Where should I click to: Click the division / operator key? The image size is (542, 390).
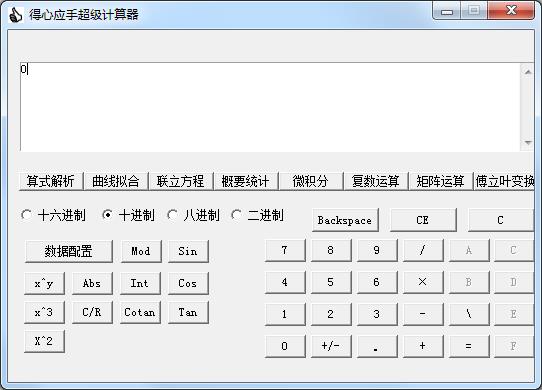pyautogui.click(x=423, y=250)
